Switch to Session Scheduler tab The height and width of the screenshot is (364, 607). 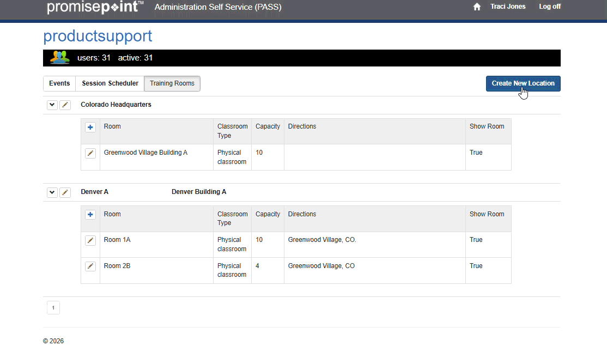(110, 83)
